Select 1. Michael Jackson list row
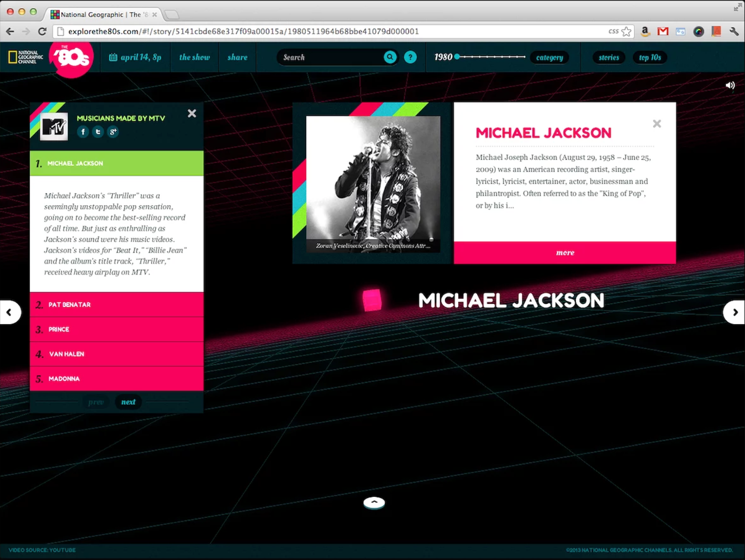This screenshot has width=745, height=560. [116, 163]
